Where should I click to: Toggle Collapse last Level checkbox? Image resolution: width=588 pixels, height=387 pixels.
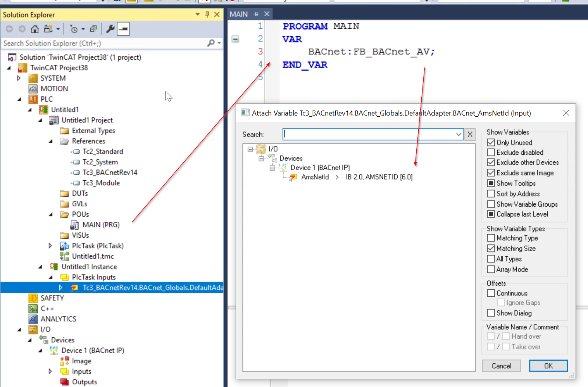(491, 214)
